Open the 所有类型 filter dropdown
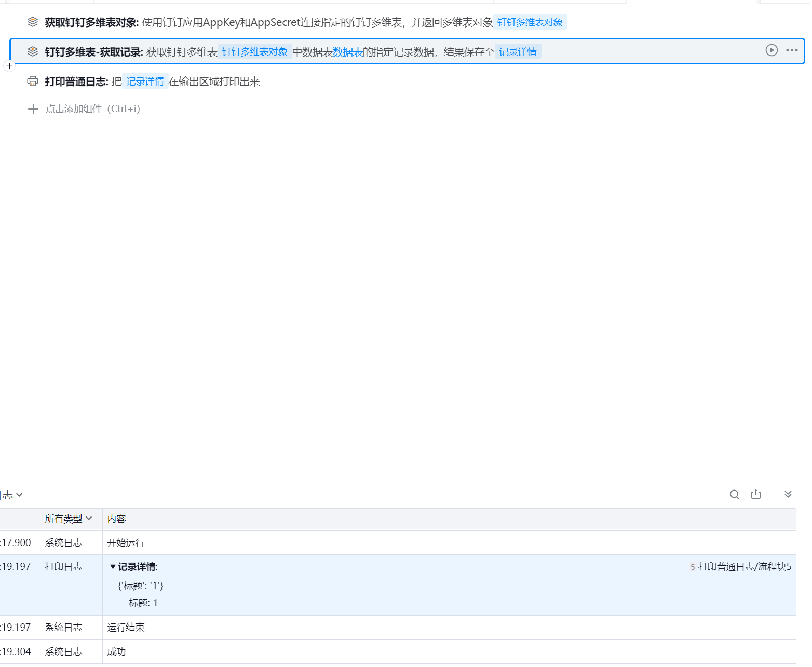 click(68, 519)
